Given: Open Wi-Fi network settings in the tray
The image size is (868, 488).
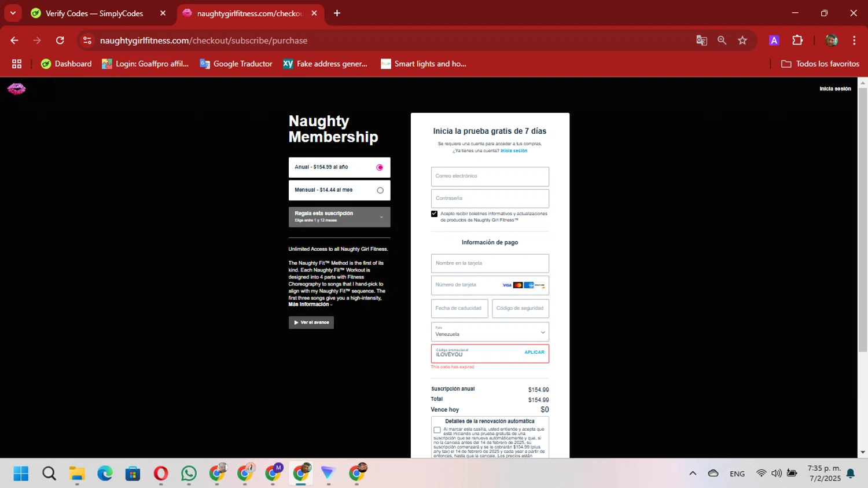Looking at the screenshot, I should coord(761,474).
